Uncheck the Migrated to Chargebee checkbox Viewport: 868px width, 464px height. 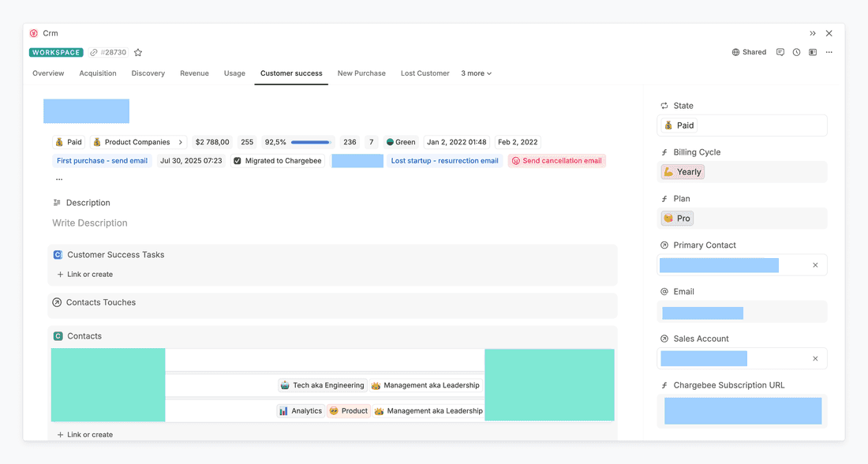click(238, 161)
